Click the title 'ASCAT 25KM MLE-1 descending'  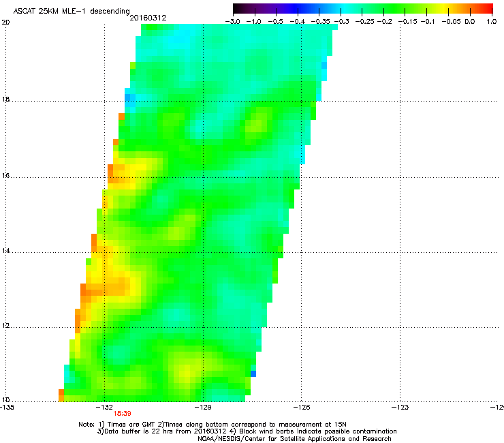(72, 11)
